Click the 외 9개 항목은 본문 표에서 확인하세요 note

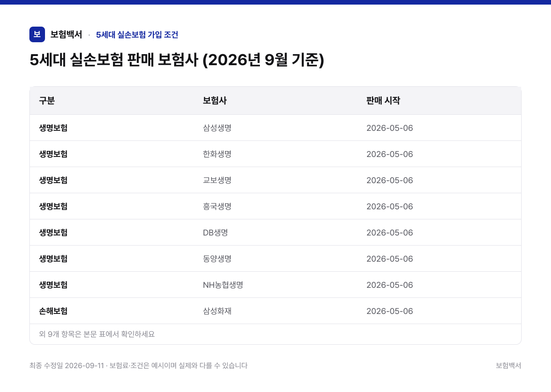point(97,334)
